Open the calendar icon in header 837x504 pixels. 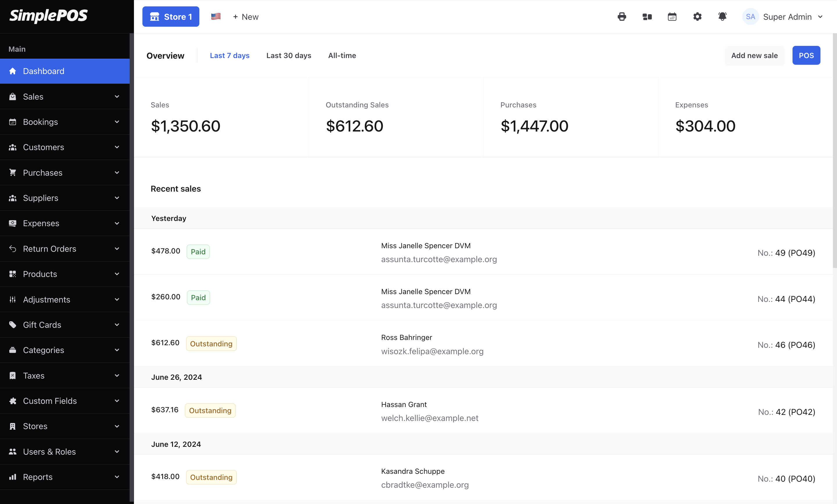672,17
